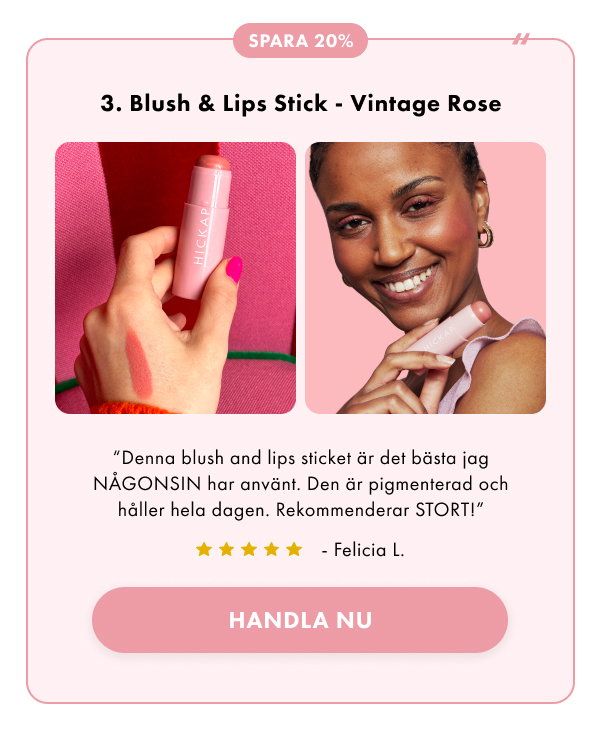
Task: Click the first gold rating star
Action: coord(204,549)
